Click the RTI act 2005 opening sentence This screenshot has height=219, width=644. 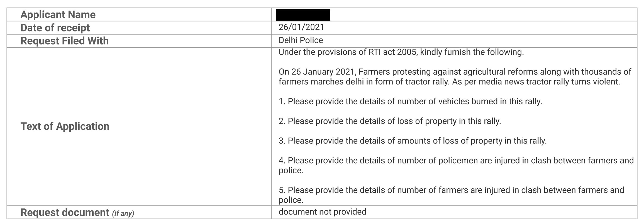pyautogui.click(x=401, y=52)
